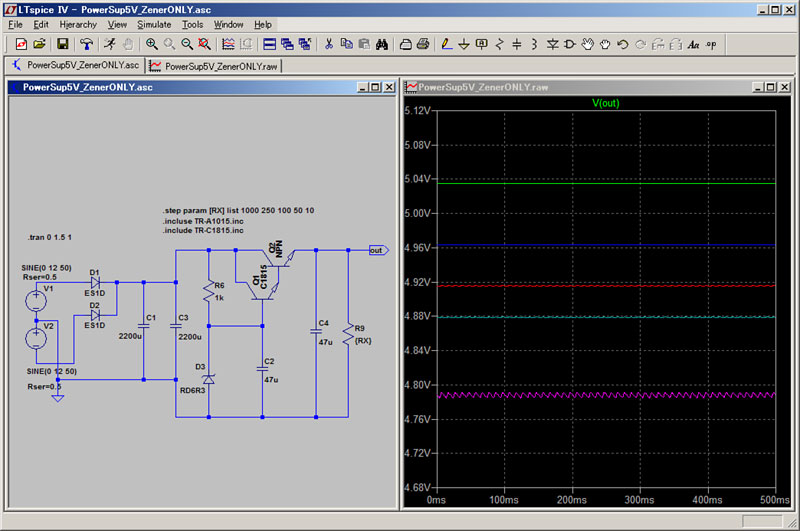Open Find with the binoculars icon
Screen dimensions: 800x531
(x=382, y=44)
